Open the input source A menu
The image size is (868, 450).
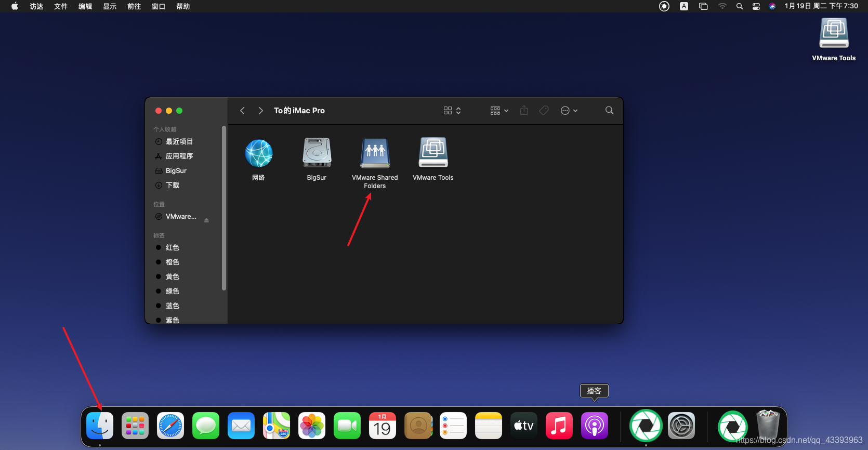(x=684, y=6)
